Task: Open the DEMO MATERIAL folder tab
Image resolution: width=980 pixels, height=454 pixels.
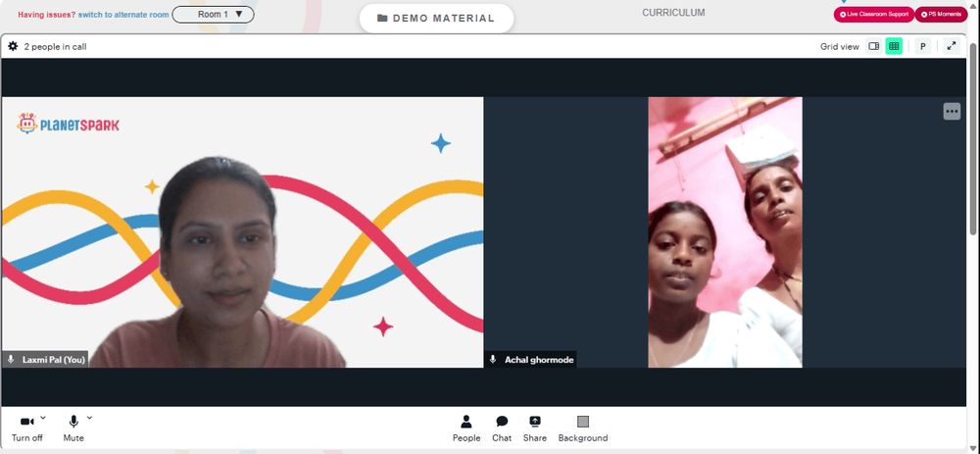Action: tap(436, 18)
